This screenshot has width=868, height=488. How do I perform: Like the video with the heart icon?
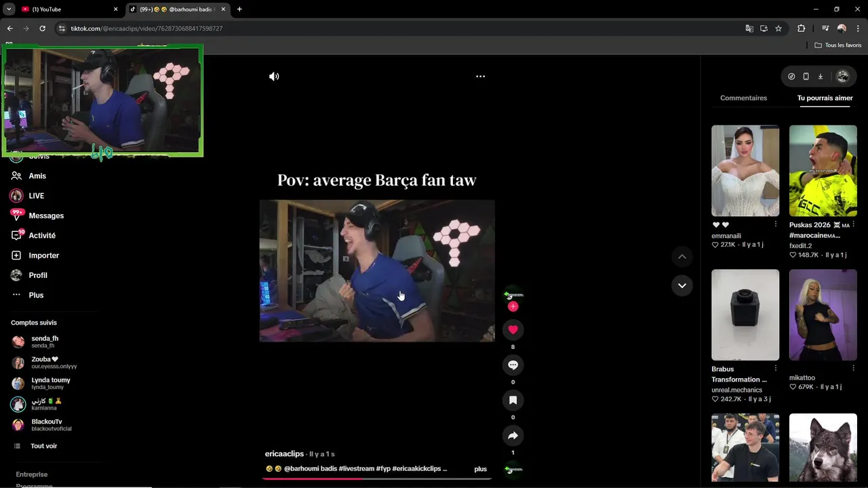(513, 329)
